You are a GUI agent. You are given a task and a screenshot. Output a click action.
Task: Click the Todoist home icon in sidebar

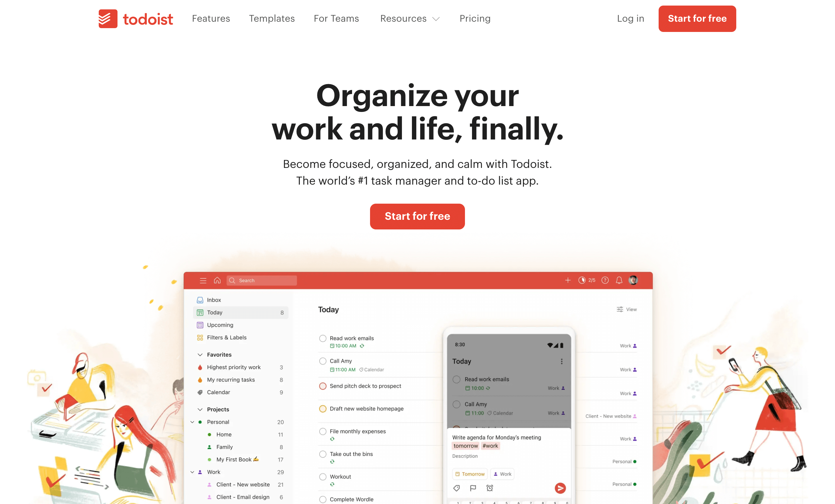tap(217, 280)
